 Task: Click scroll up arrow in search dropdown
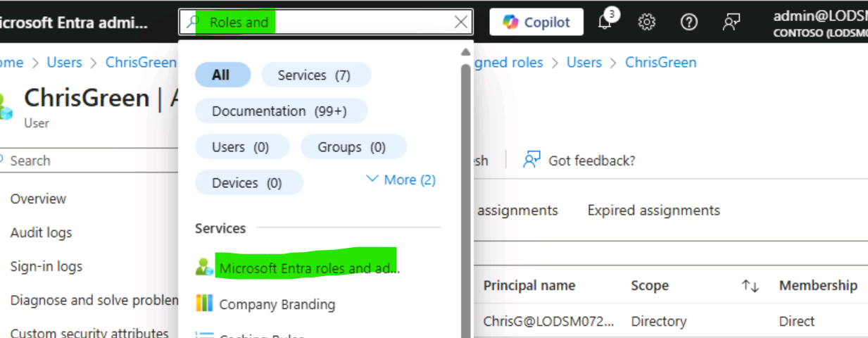coord(465,52)
